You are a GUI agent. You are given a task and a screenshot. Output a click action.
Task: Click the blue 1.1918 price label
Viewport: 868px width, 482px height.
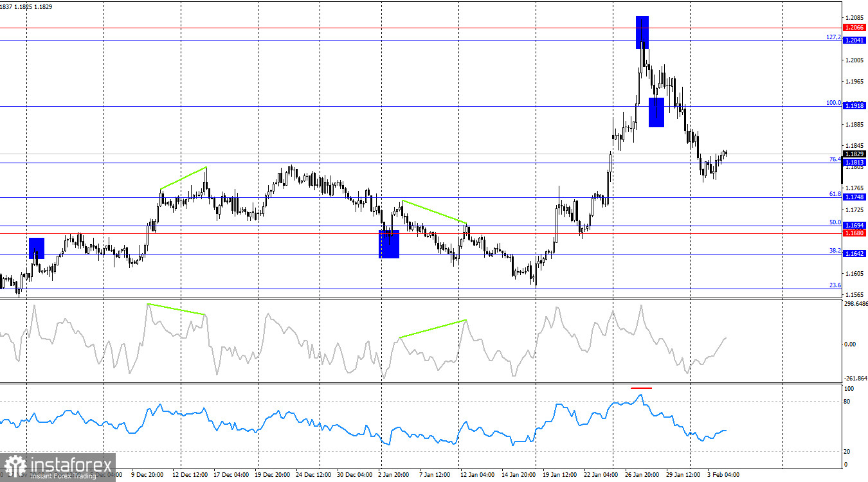(x=854, y=105)
